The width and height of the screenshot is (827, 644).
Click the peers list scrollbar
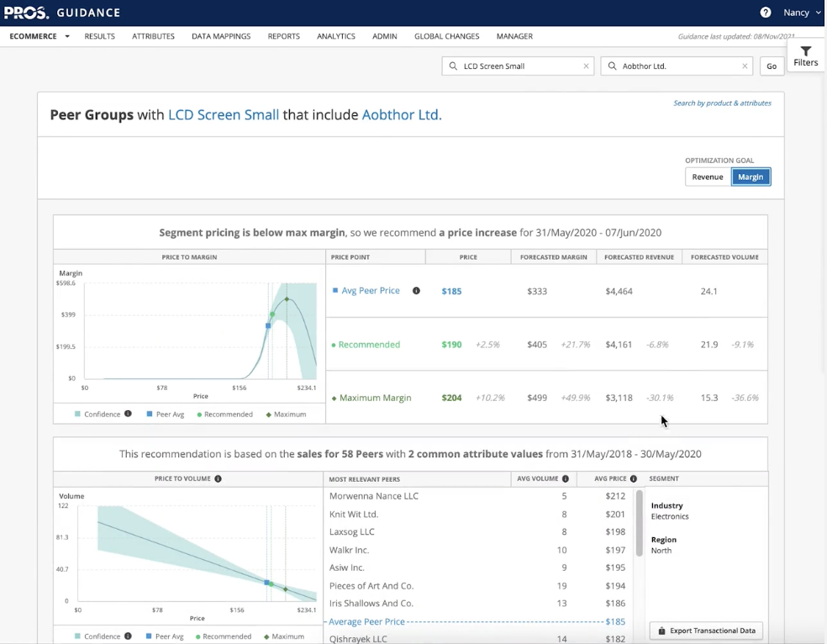[640, 523]
